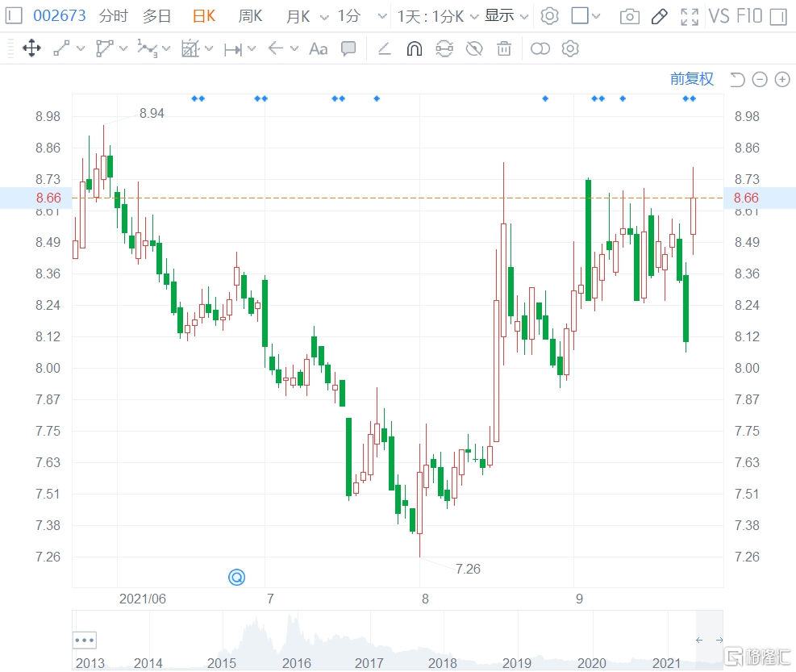The height and width of the screenshot is (672, 796).
Task: Select the wave polyline drawing tool
Action: (148, 48)
